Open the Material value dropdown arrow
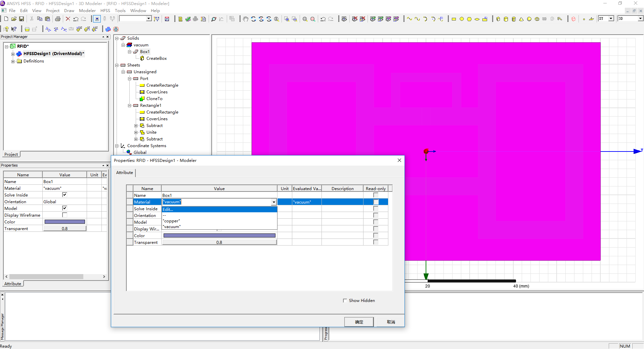Image resolution: width=644 pixels, height=349 pixels. click(274, 202)
